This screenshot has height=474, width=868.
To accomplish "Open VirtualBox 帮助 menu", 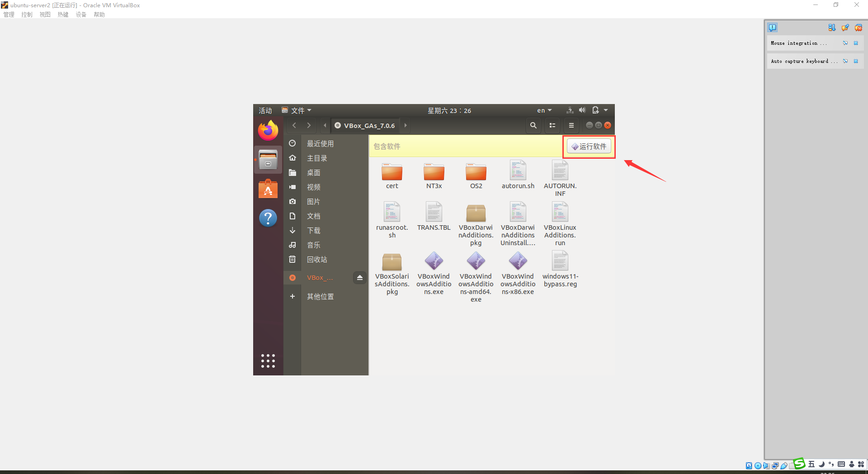I will click(x=99, y=14).
